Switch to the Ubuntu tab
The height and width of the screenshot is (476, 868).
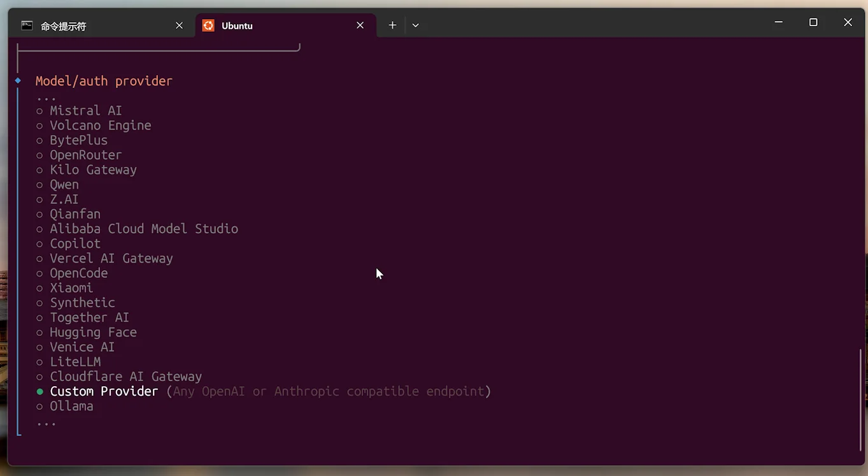pyautogui.click(x=285, y=25)
